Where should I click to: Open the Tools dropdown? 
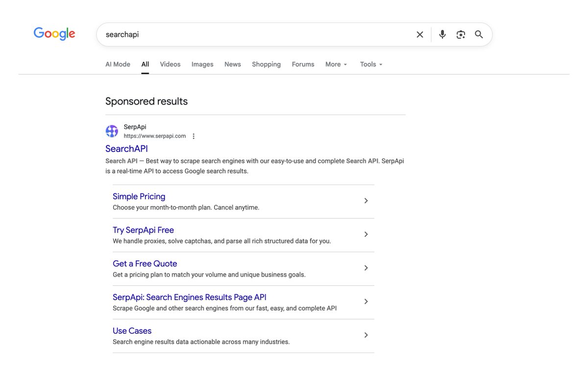[371, 64]
